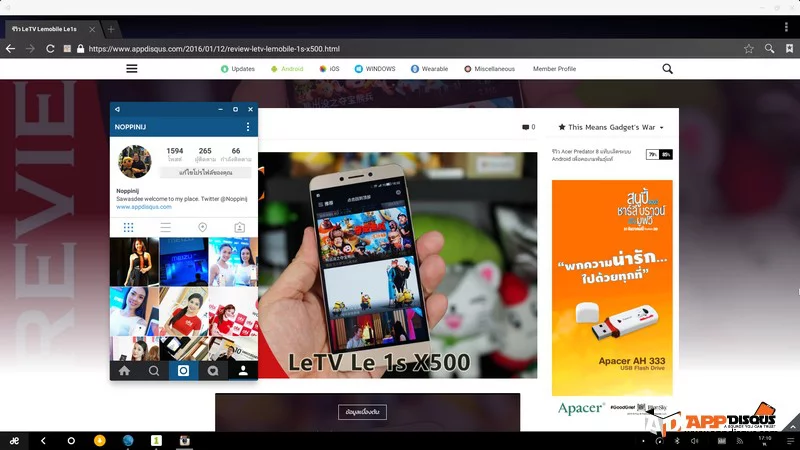Open the photo of two women in white

pos(233,262)
